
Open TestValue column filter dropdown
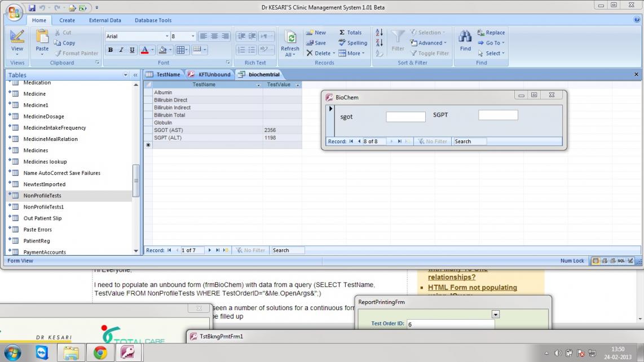297,85
